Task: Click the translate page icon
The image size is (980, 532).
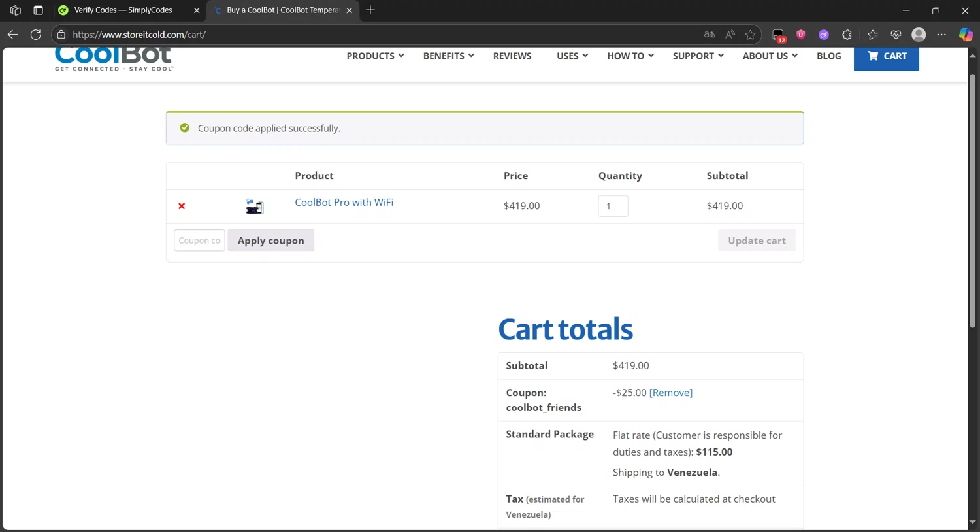Action: (x=710, y=35)
